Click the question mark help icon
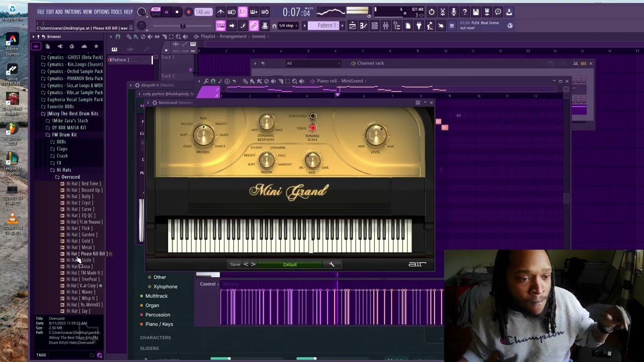 point(465,12)
